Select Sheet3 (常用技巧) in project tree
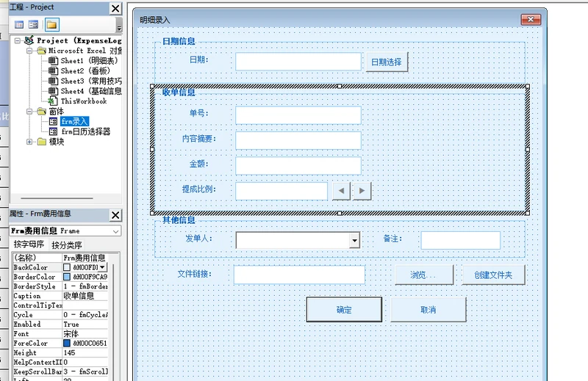 click(x=91, y=81)
